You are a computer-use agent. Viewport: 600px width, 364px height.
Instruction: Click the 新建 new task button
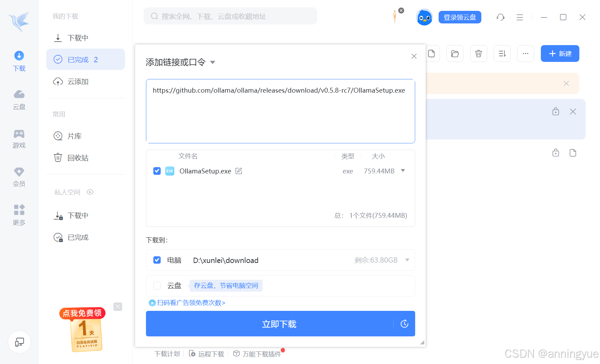pos(560,53)
